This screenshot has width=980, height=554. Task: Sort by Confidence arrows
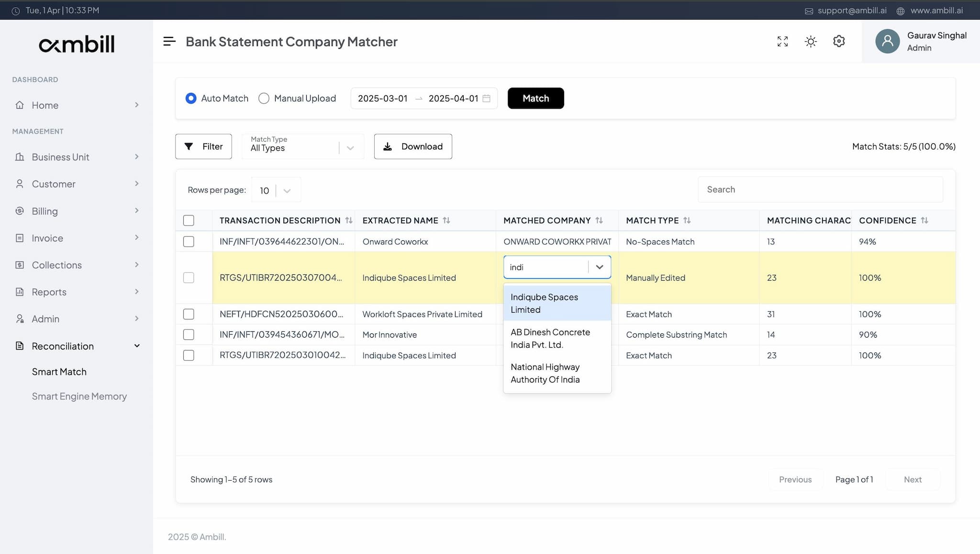click(924, 220)
